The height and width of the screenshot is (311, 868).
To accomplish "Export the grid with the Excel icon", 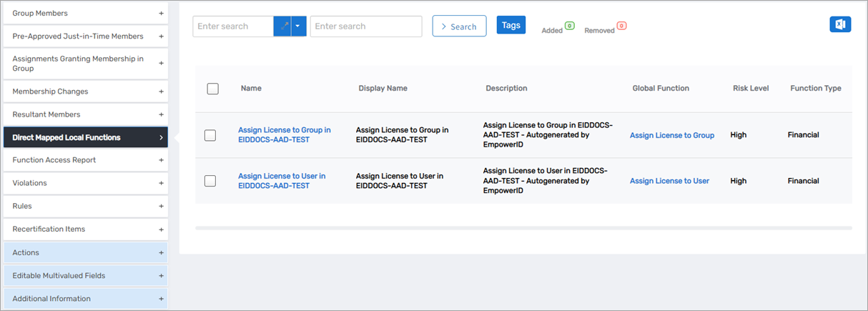I will pyautogui.click(x=840, y=24).
